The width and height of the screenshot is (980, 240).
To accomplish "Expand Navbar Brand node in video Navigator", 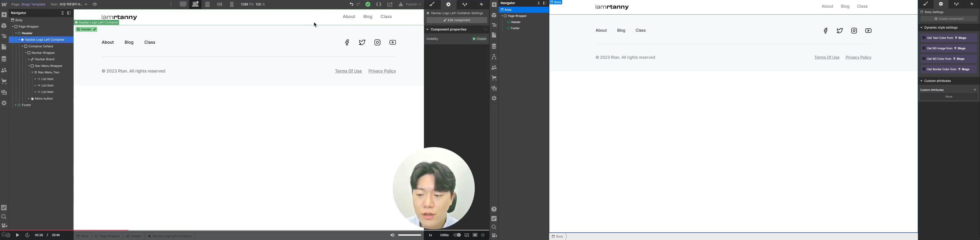I will 29,59.
